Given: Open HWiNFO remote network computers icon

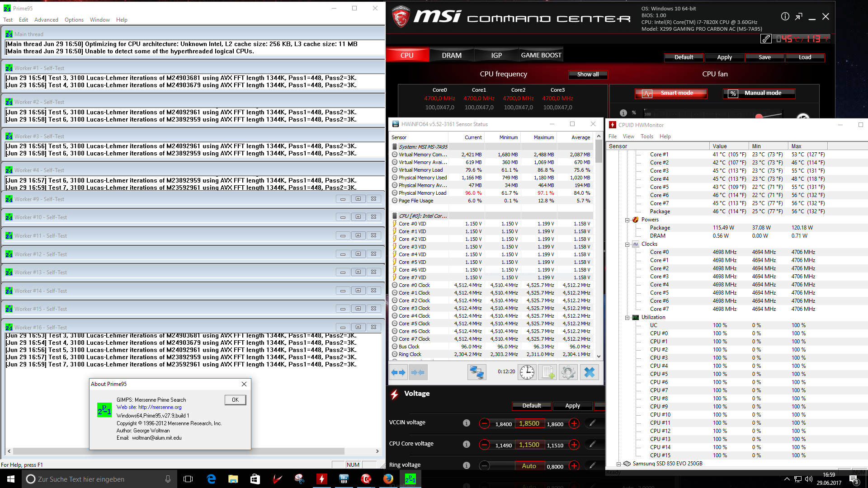Looking at the screenshot, I should 476,372.
